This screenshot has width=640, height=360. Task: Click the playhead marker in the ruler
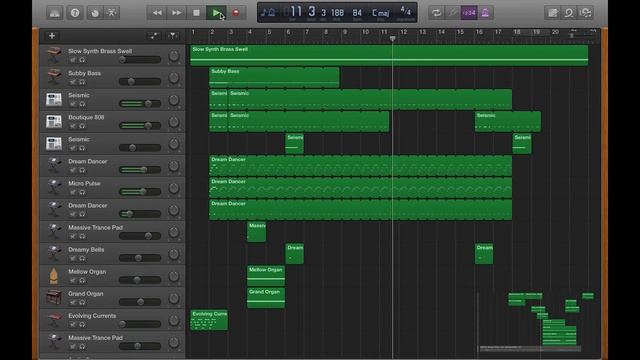pos(392,38)
